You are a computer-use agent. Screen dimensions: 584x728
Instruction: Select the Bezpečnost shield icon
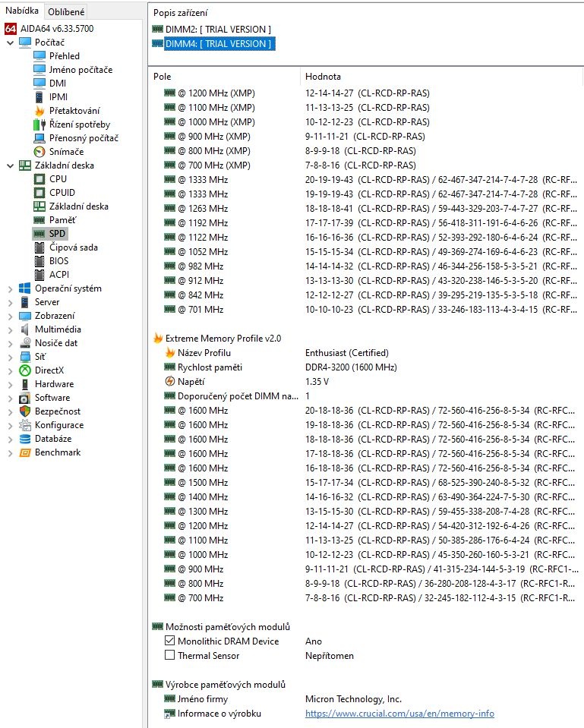(x=25, y=411)
